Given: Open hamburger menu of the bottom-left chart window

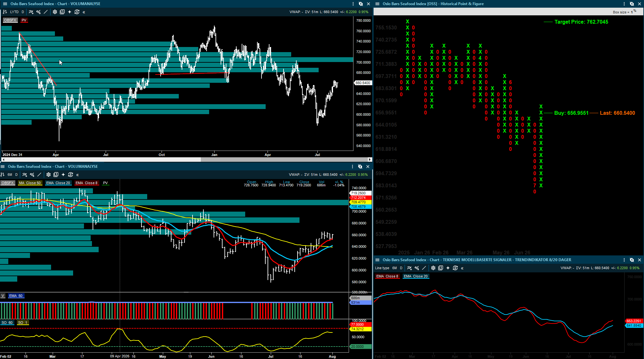Looking at the screenshot, I should click(x=3, y=167).
